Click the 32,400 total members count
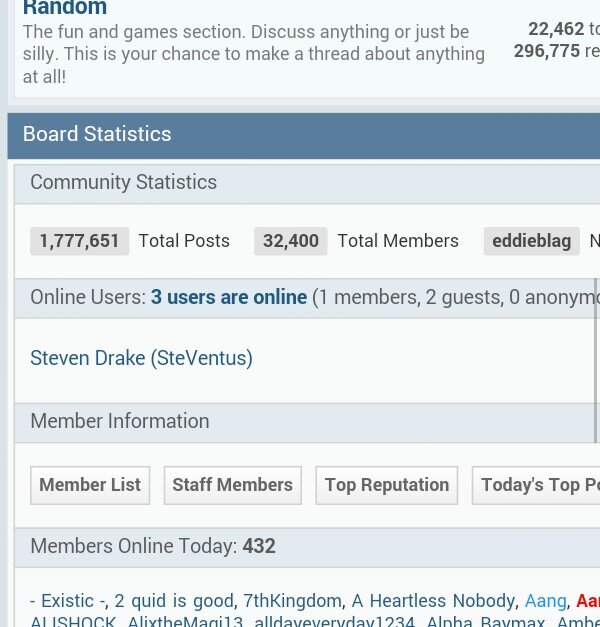Screen dimensions: 600x627 291,241
